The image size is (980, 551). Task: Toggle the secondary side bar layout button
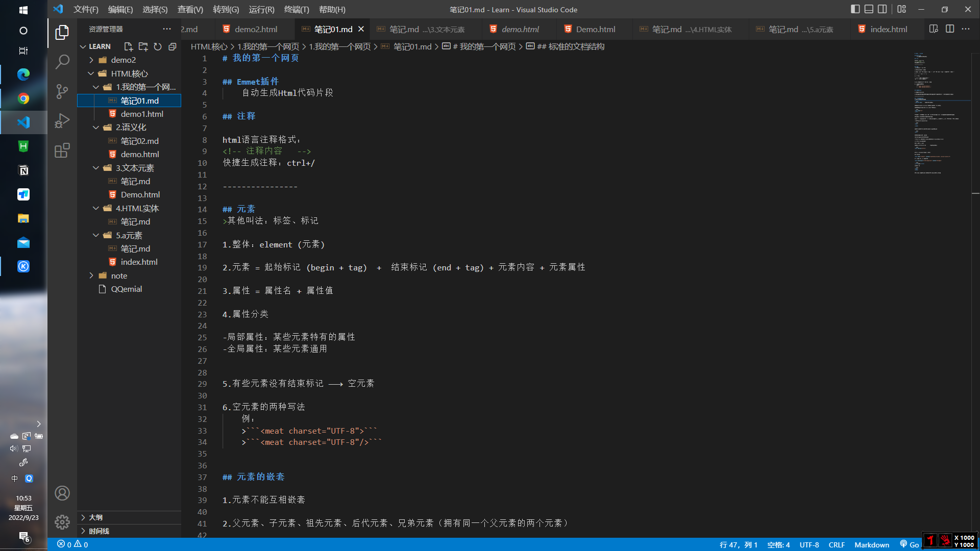pyautogui.click(x=883, y=9)
